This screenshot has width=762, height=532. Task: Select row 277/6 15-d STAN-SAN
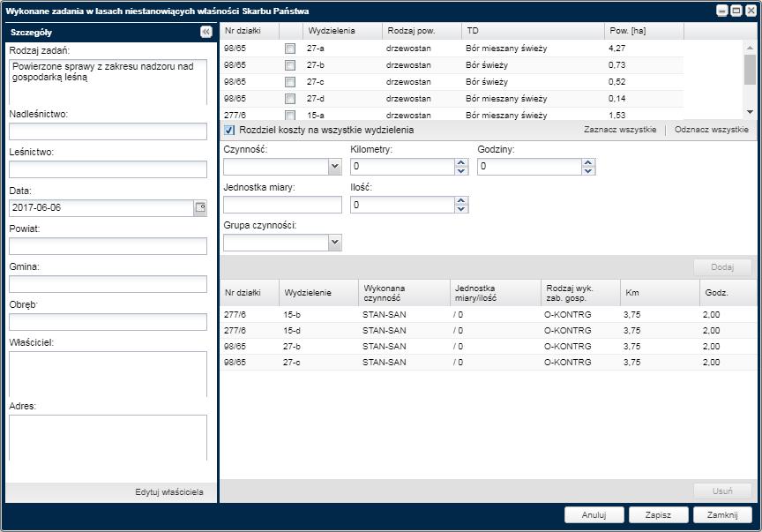pyautogui.click(x=489, y=331)
